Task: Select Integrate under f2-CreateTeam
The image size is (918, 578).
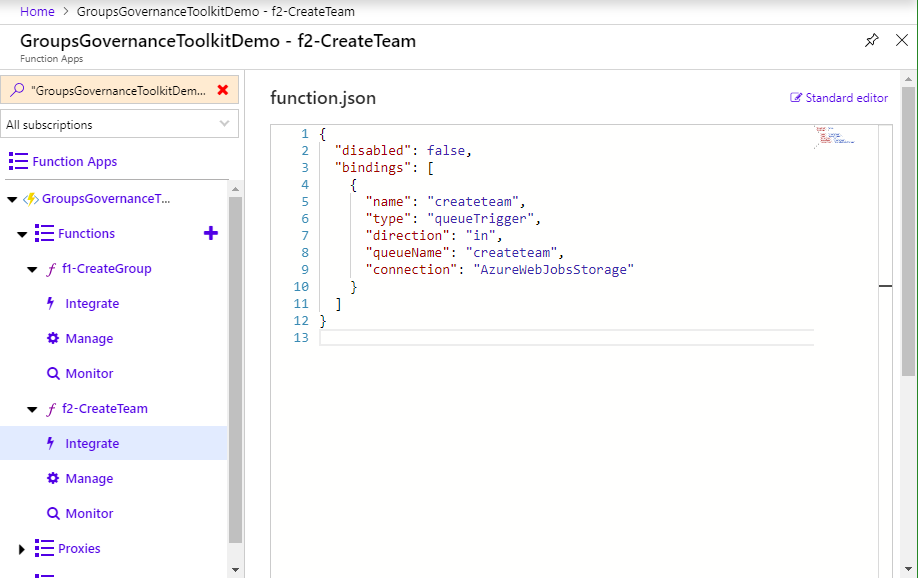Action: [92, 443]
